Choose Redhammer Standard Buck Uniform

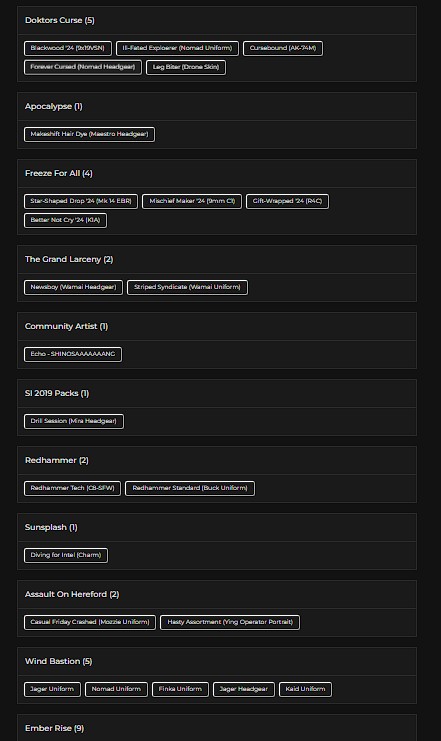[x=190, y=489]
